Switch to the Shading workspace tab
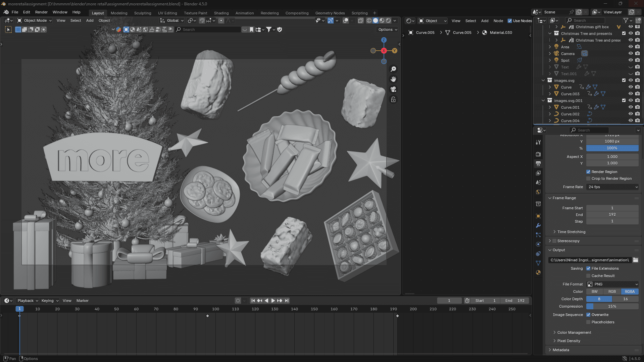 pos(221,13)
